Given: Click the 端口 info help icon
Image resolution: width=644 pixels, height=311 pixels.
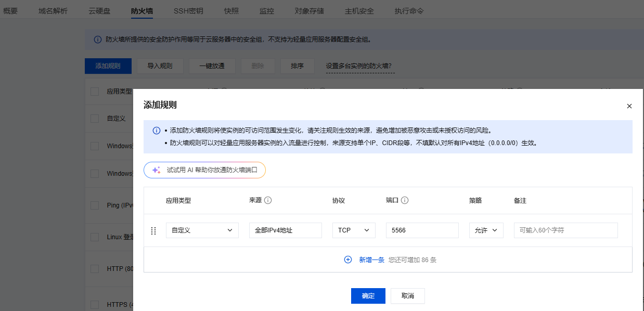Looking at the screenshot, I should (405, 200).
